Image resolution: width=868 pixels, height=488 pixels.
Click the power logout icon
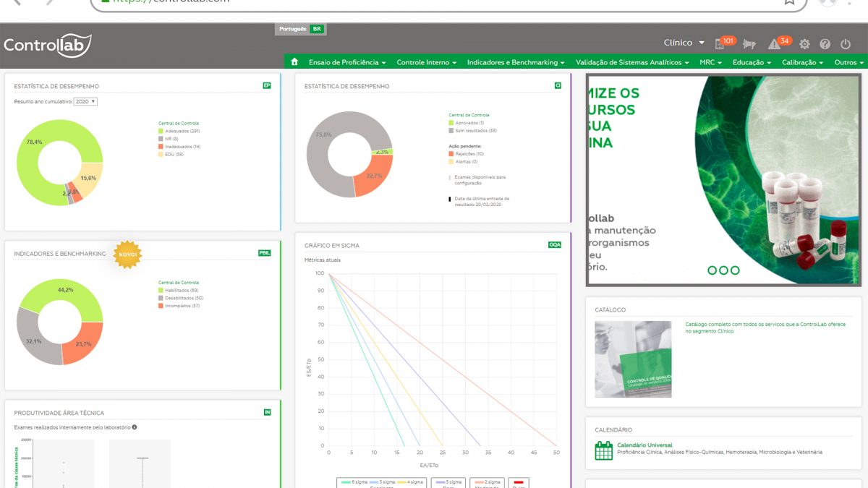coord(846,44)
